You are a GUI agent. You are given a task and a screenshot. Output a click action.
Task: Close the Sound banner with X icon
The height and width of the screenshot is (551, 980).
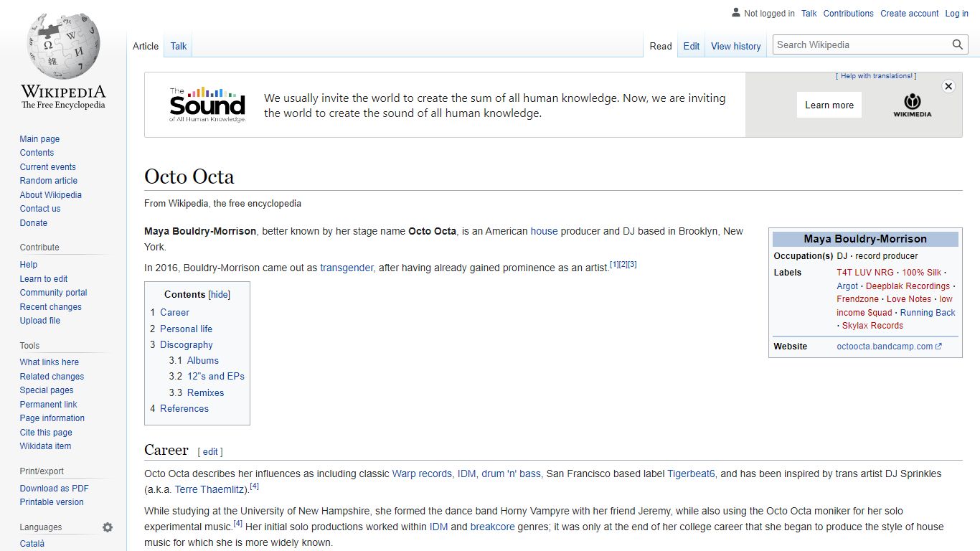pos(948,86)
